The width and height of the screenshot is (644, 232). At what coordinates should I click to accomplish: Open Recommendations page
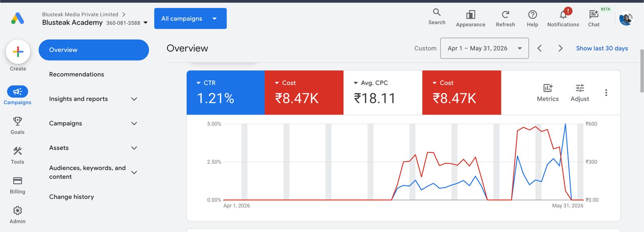76,74
